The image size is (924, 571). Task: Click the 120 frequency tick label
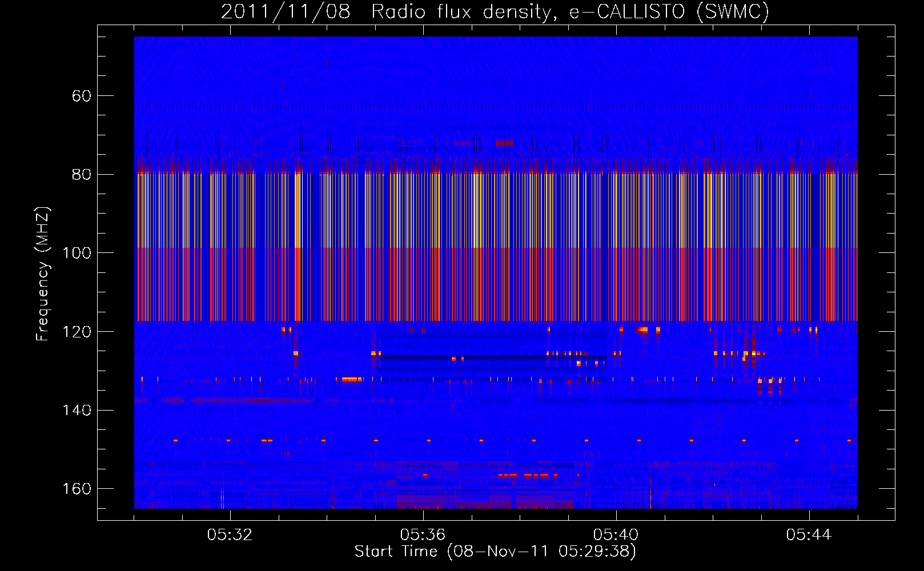(x=77, y=332)
